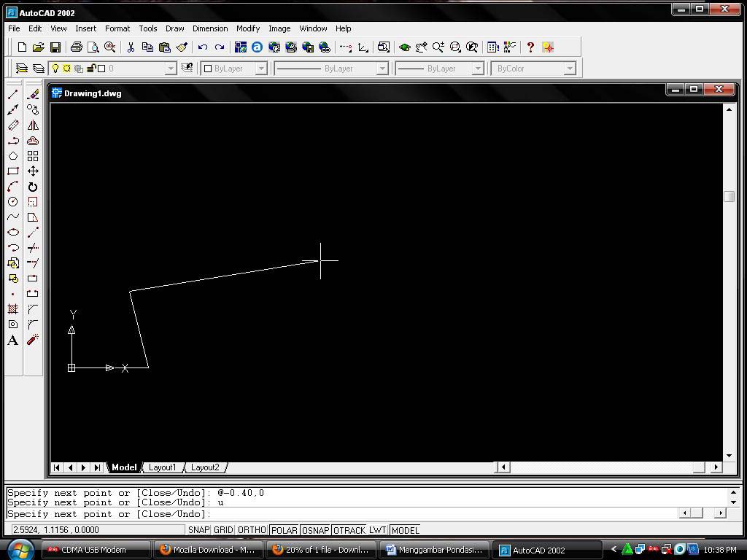Click the Match Properties brush icon

[182, 47]
